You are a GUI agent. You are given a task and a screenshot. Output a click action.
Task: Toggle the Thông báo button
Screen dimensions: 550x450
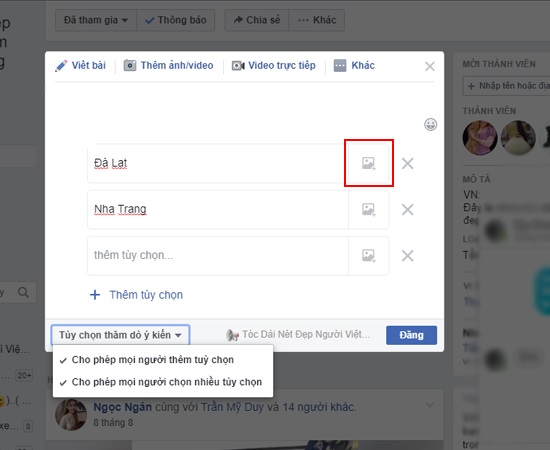(x=176, y=20)
